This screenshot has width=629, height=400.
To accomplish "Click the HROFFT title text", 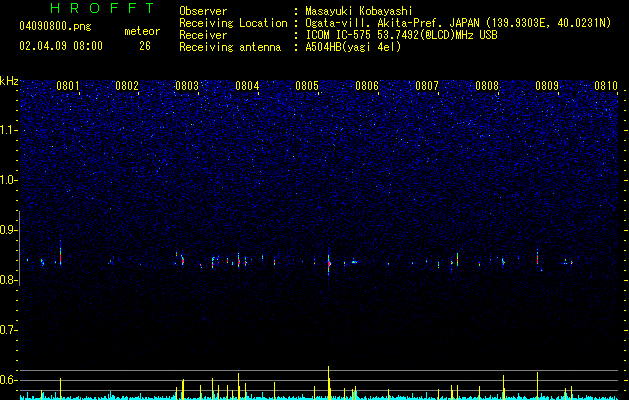I will click(103, 8).
